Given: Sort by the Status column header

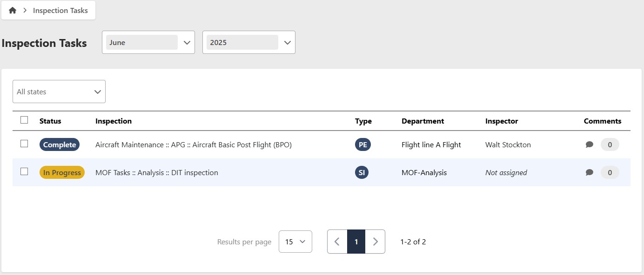Looking at the screenshot, I should (x=50, y=121).
